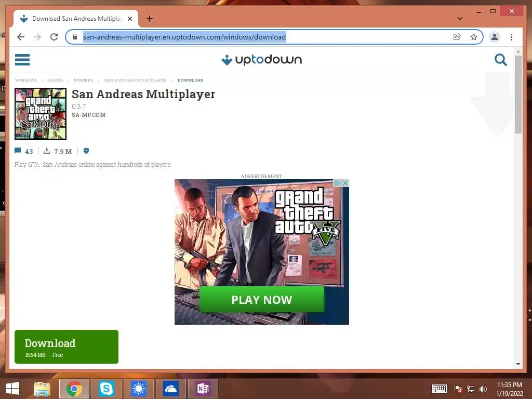Click the Play GTA San Andreas description text
Screen dimensions: 532x399
92,165
